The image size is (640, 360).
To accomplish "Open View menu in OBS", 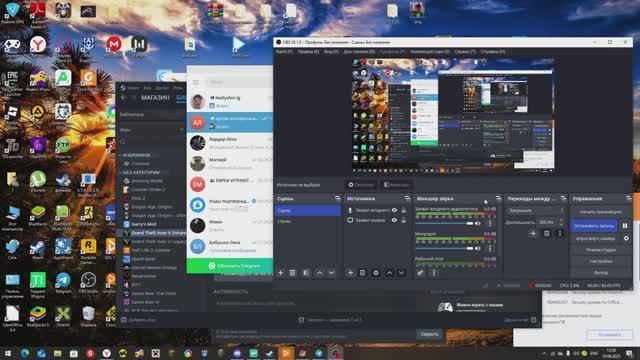I will (x=331, y=52).
